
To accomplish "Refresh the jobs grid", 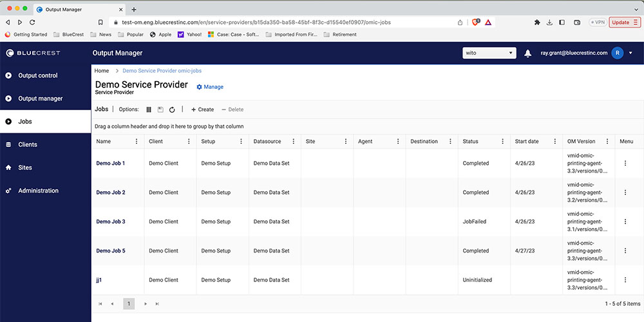I will [x=172, y=109].
